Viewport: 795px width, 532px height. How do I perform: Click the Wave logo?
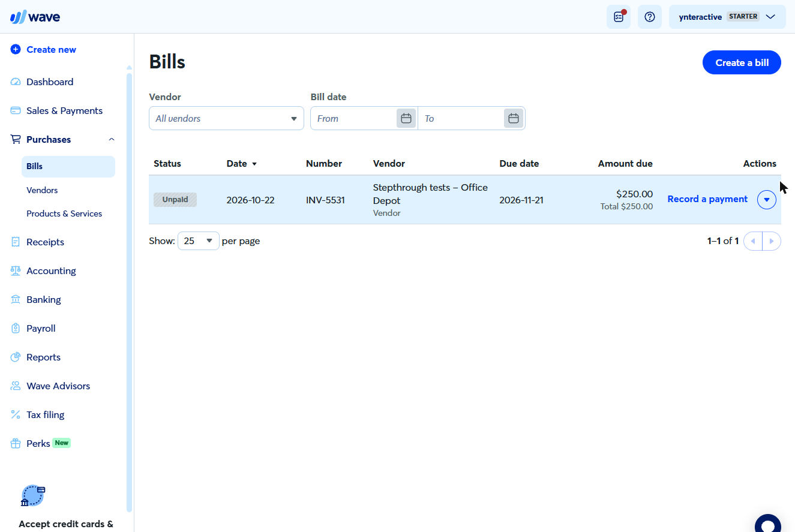(x=35, y=17)
